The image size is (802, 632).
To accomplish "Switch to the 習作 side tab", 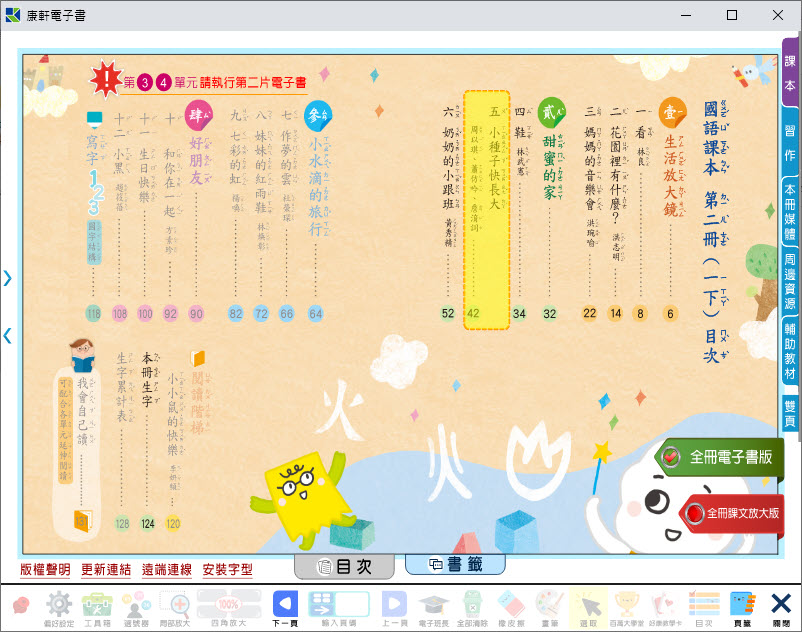I will coord(790,143).
